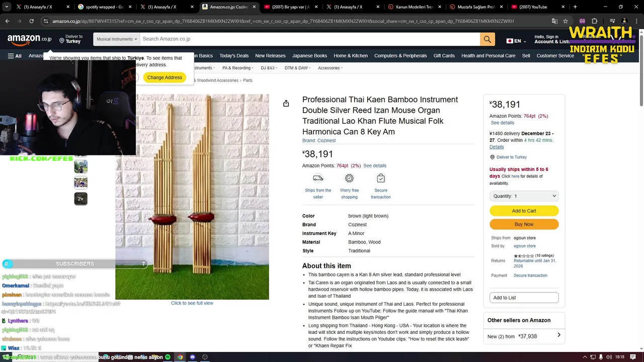644x362 pixels.
Task: Click the Buy Now button
Action: (x=524, y=224)
